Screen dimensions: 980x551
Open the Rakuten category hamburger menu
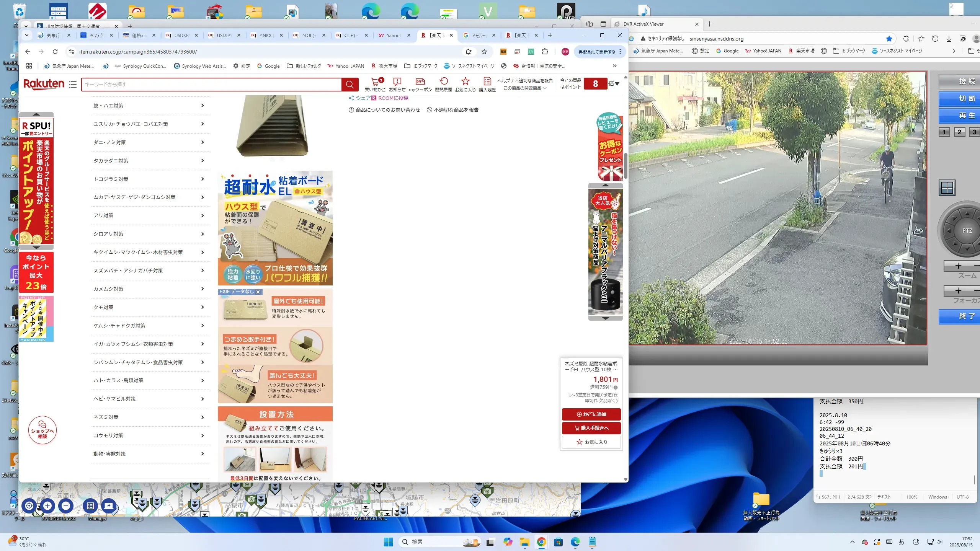(x=73, y=85)
